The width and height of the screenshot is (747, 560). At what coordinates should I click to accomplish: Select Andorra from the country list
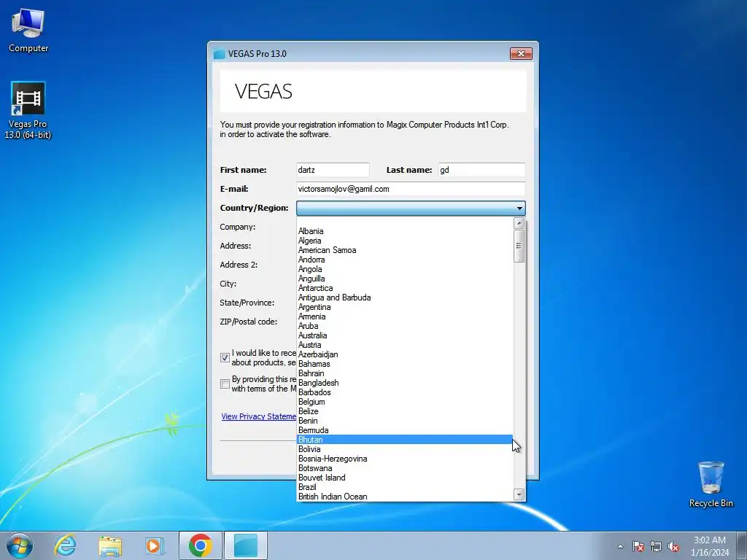coord(404,260)
